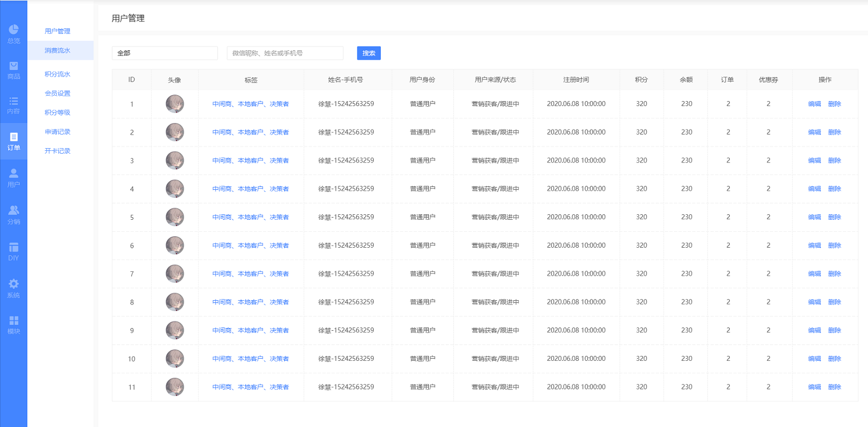The height and width of the screenshot is (427, 868).
Task: Click the tags link in row ID 9
Action: point(251,330)
